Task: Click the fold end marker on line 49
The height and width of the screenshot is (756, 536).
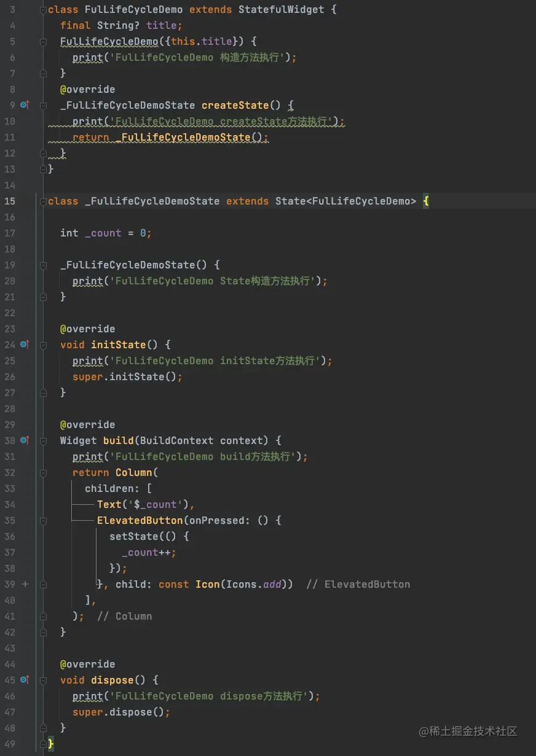Action: (x=43, y=744)
